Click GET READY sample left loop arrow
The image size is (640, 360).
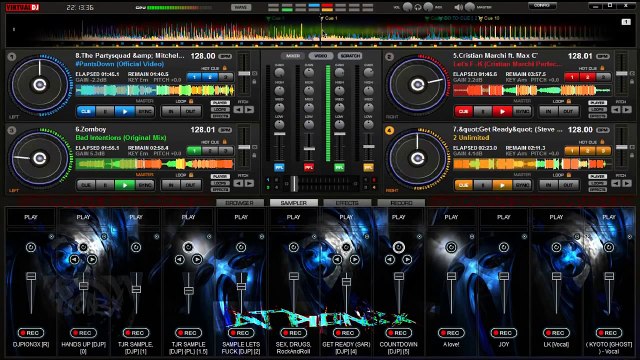pyautogui.click(x=337, y=259)
